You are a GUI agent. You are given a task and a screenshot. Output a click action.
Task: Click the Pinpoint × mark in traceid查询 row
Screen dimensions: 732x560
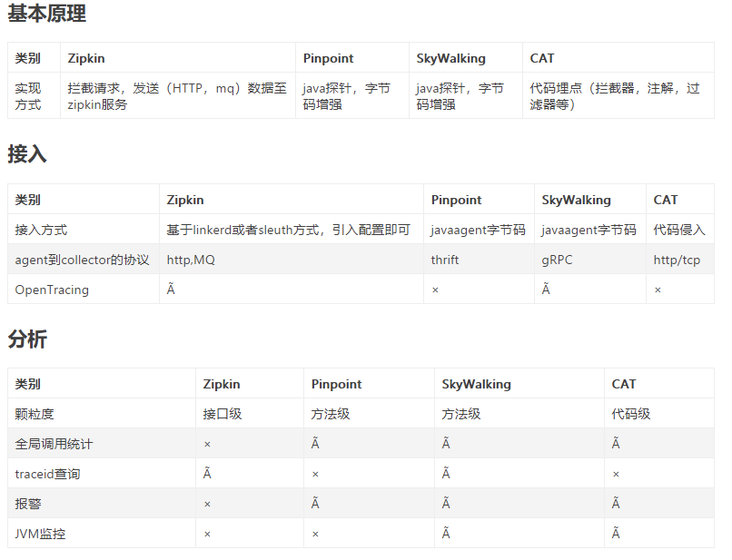pyautogui.click(x=315, y=475)
